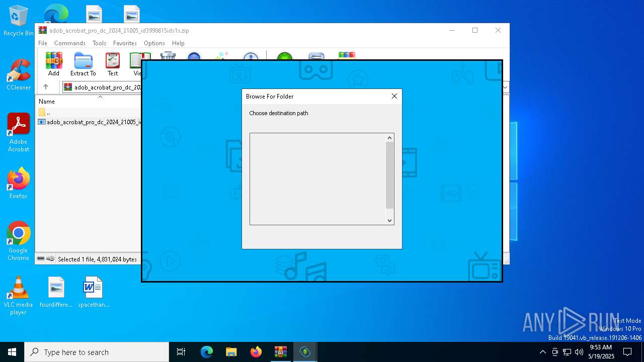Screen dimensions: 644x362
Task: Open the Commands menu
Action: [x=70, y=43]
